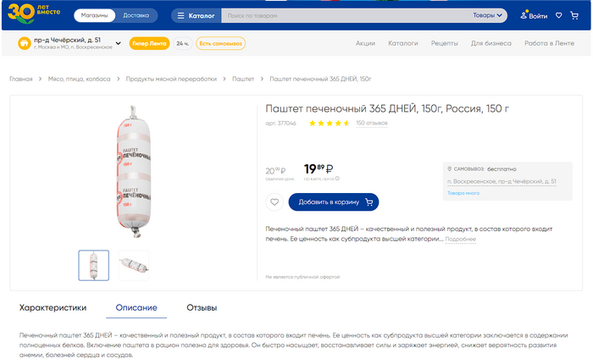Image resolution: width=593 pixels, height=364 pixels.
Task: Open the shopping cart icon in header
Action: pos(574,15)
